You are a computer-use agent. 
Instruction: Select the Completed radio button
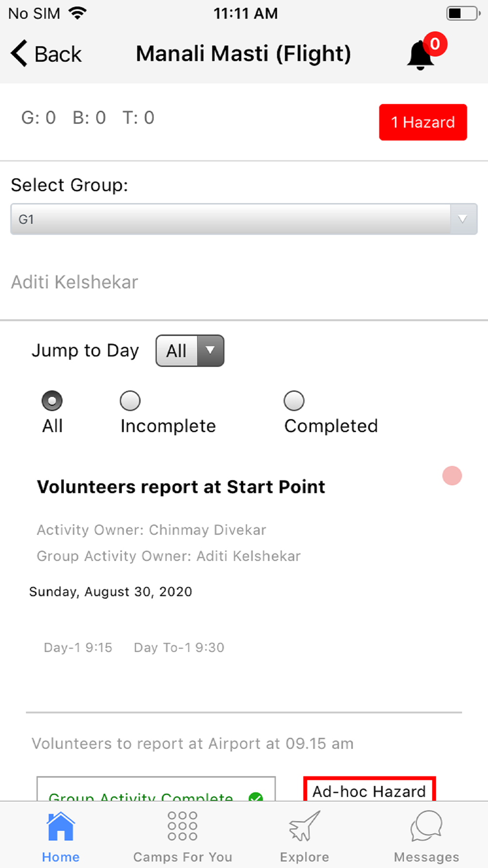pos(294,401)
